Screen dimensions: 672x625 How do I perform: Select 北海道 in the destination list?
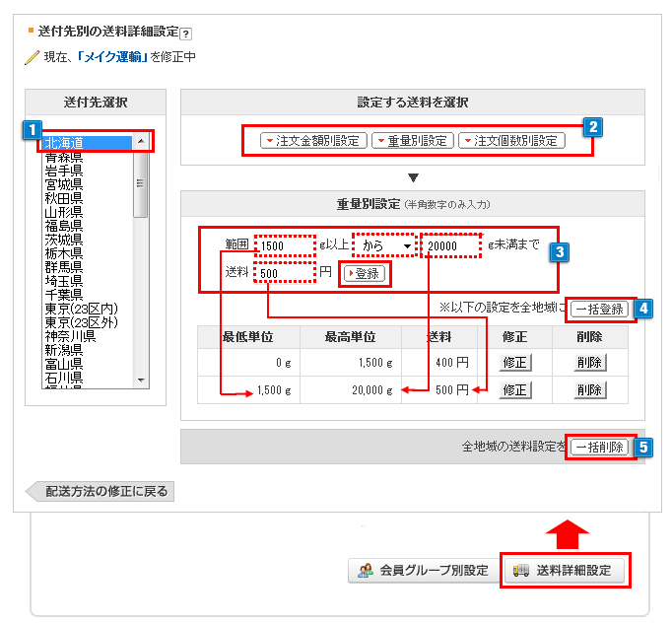point(63,143)
